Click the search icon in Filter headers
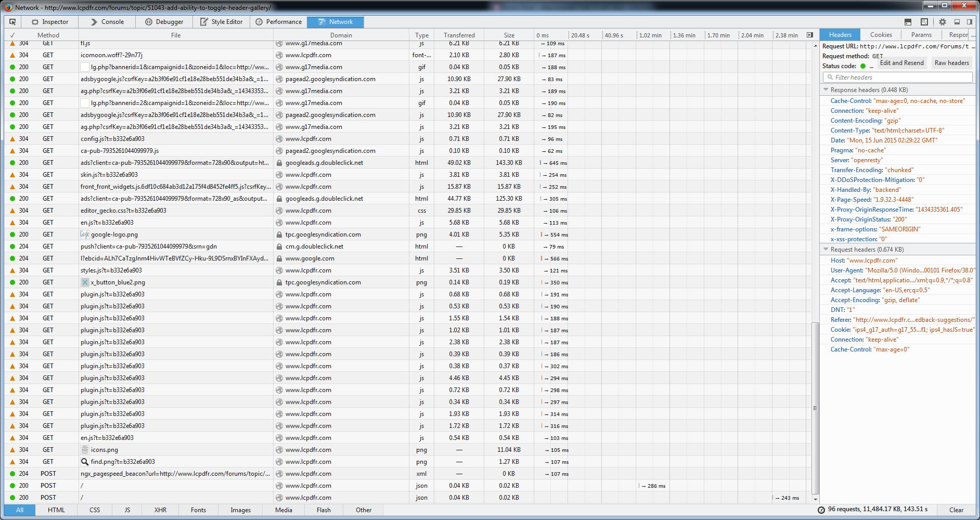 pos(830,77)
